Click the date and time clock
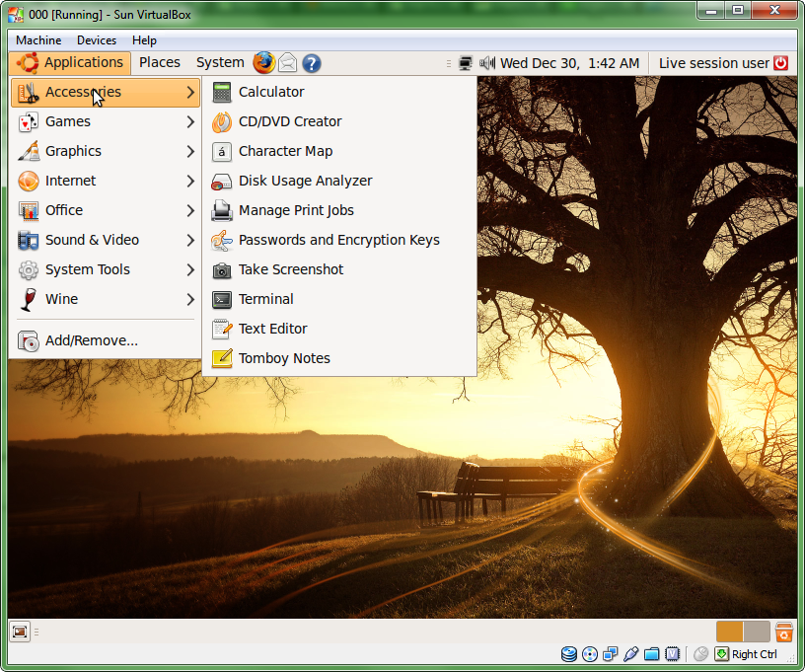Image resolution: width=805 pixels, height=672 pixels. coord(569,63)
